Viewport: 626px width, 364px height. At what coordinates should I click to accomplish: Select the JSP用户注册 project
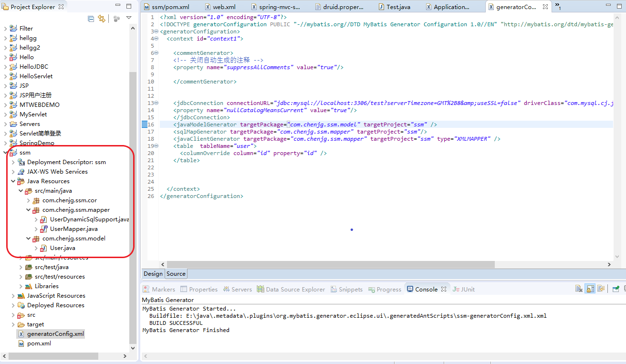(35, 95)
